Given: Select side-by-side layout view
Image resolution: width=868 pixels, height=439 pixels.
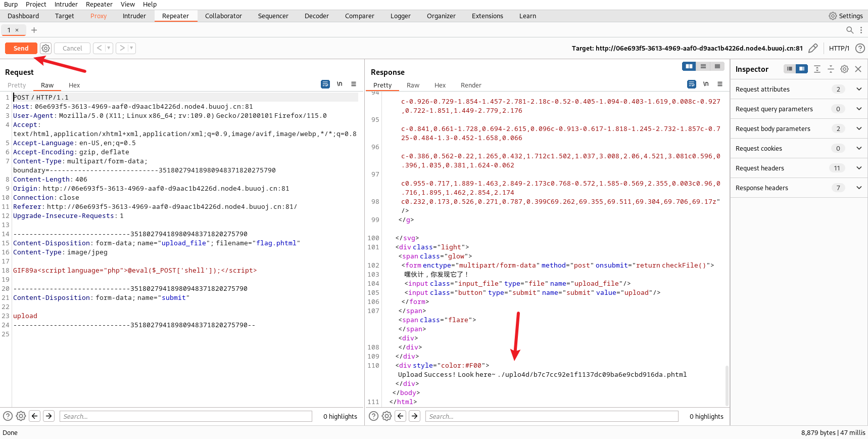Looking at the screenshot, I should [x=689, y=66].
